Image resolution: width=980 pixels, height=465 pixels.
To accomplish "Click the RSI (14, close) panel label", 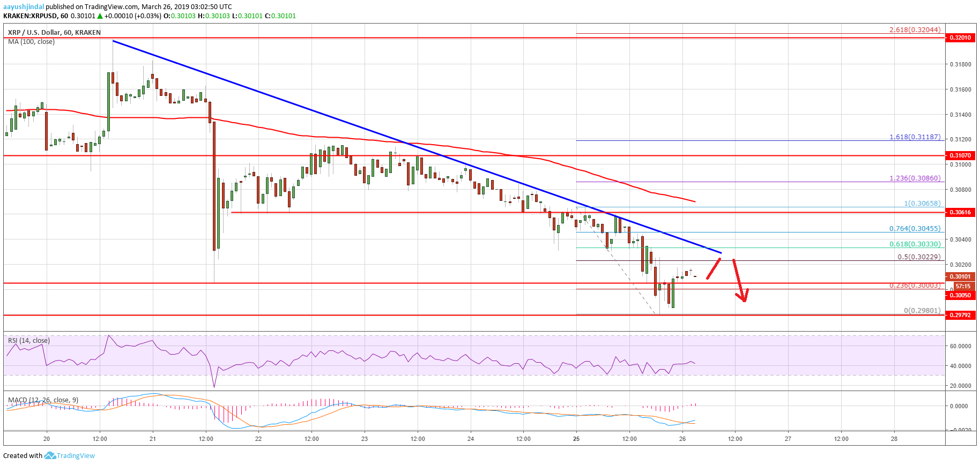I will point(29,341).
